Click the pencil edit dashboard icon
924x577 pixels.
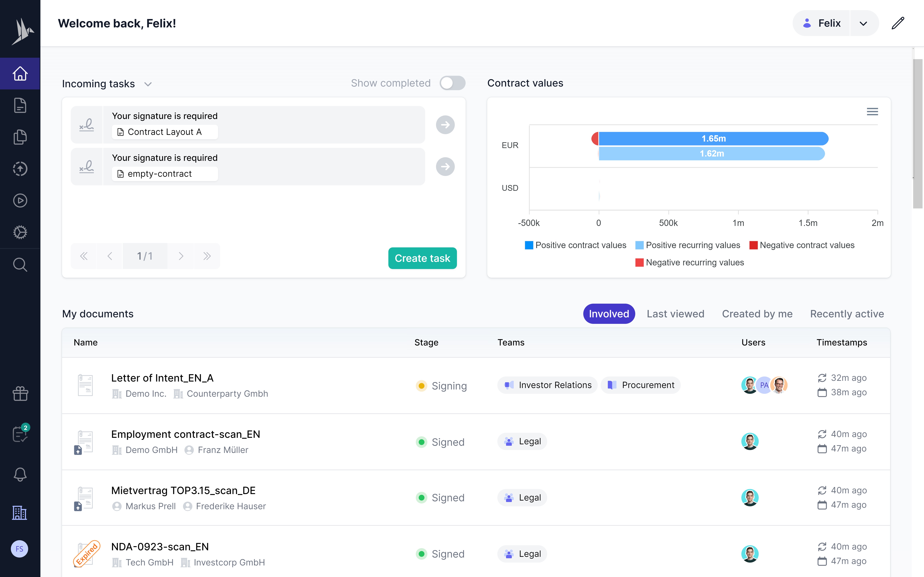click(x=898, y=23)
